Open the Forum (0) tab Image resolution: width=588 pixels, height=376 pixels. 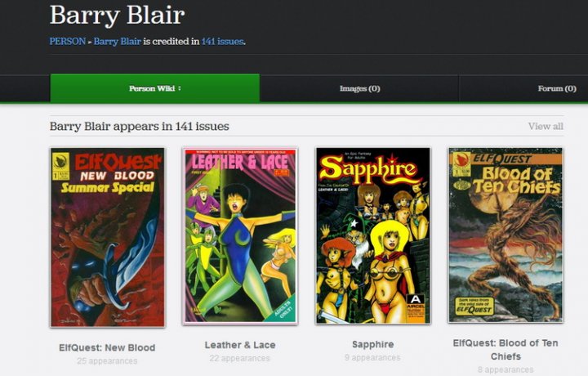tap(557, 88)
